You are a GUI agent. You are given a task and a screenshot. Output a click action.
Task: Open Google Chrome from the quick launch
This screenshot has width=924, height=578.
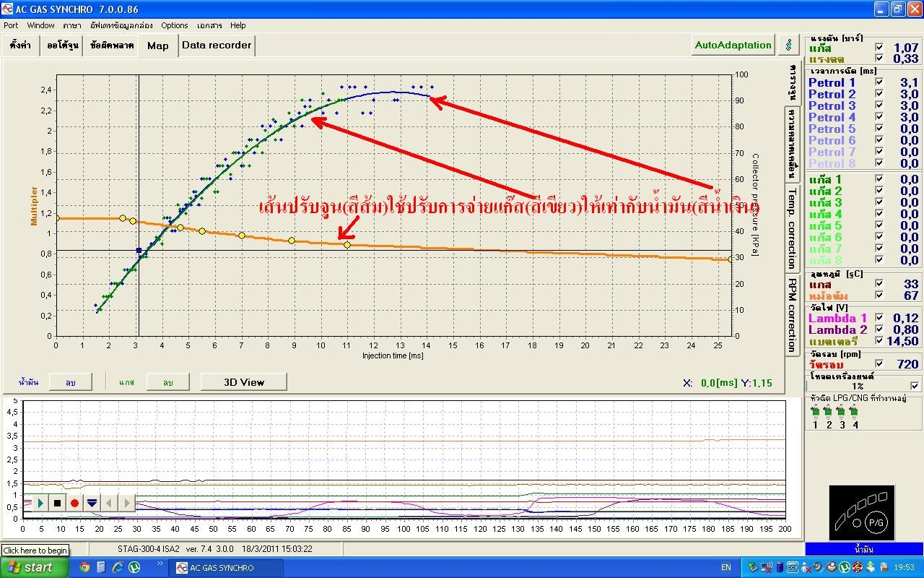pyautogui.click(x=84, y=567)
